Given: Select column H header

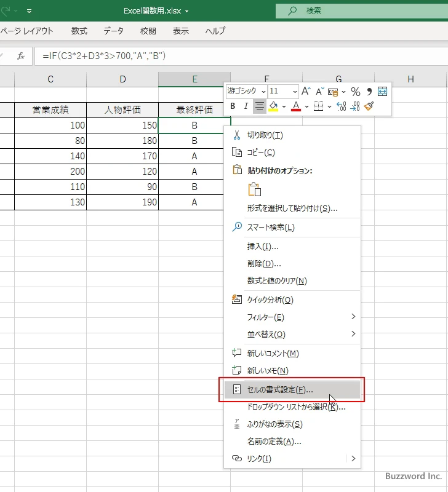Looking at the screenshot, I should 410,79.
